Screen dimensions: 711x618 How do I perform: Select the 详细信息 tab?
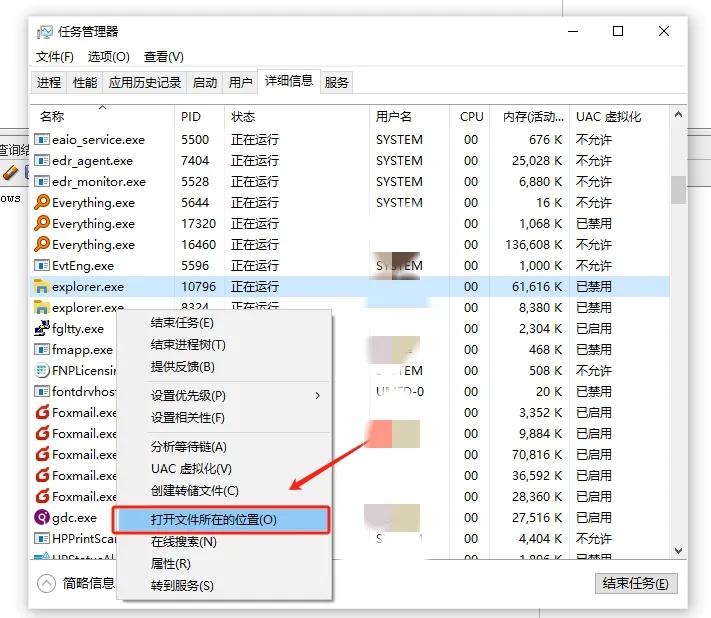(x=289, y=81)
